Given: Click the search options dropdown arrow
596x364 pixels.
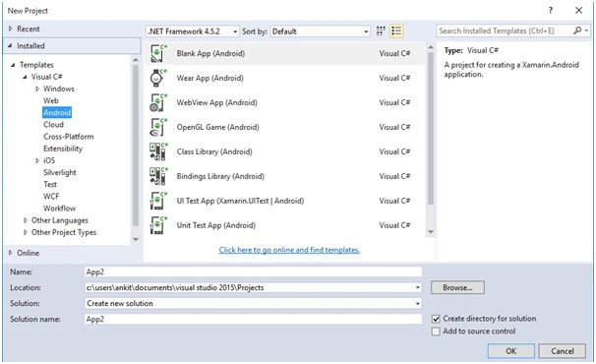Looking at the screenshot, I should click(x=587, y=30).
